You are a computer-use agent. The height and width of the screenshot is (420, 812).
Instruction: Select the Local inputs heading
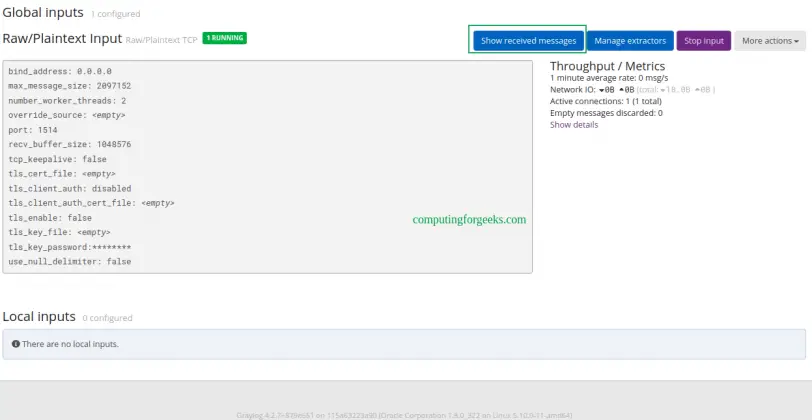(39, 317)
